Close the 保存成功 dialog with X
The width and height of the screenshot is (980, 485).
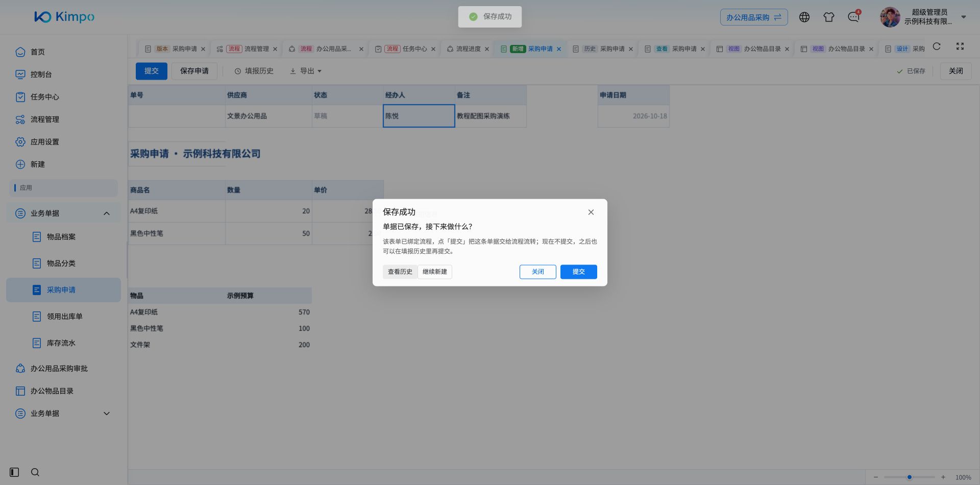pyautogui.click(x=591, y=212)
